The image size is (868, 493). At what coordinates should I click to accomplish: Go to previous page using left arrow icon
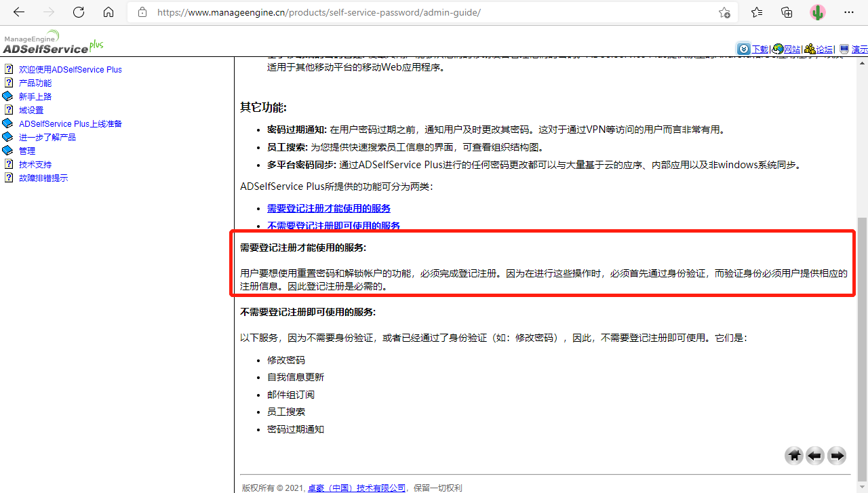[815, 456]
